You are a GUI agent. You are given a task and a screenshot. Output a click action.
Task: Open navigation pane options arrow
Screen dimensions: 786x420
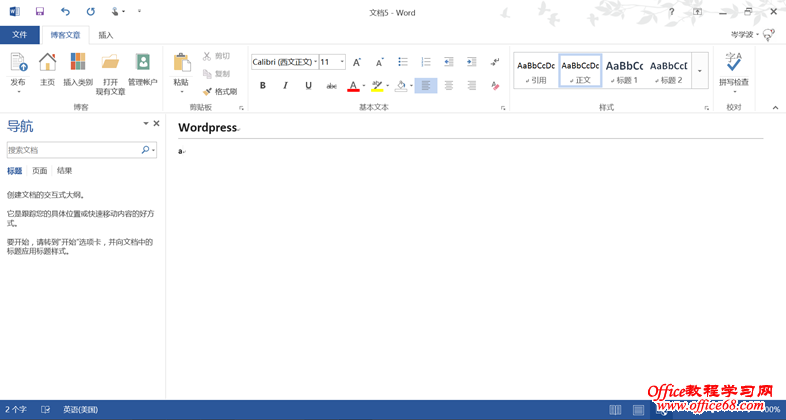146,123
